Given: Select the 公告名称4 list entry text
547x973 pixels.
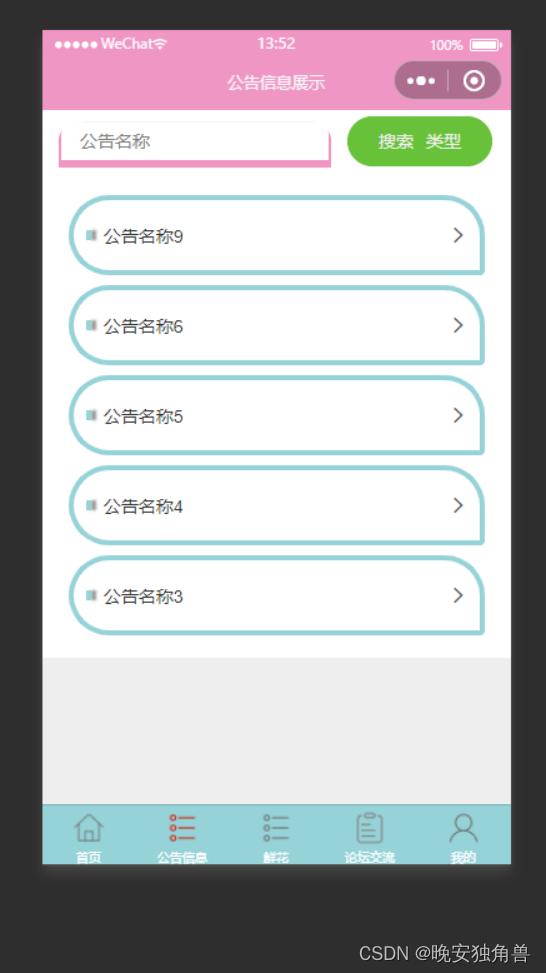Looking at the screenshot, I should coord(143,507).
